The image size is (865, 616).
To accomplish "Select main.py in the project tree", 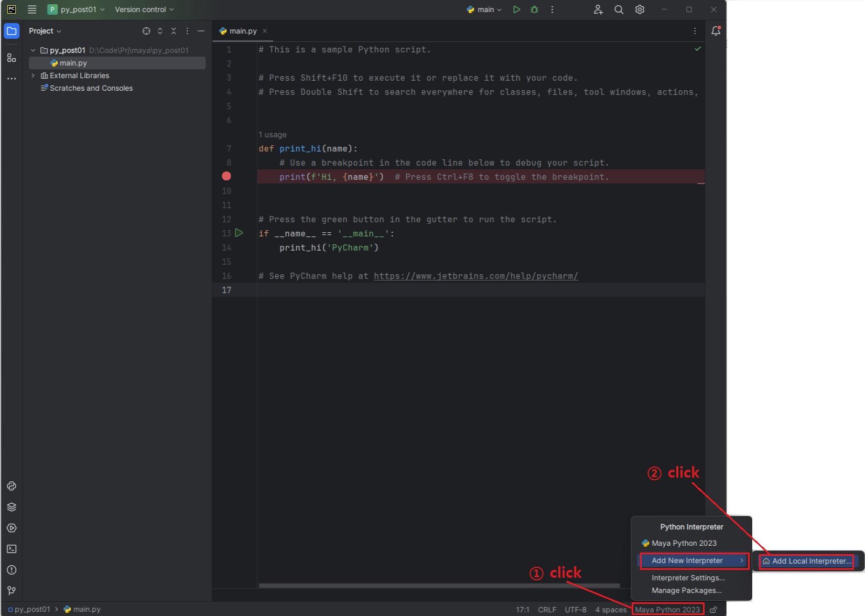I will click(117, 63).
